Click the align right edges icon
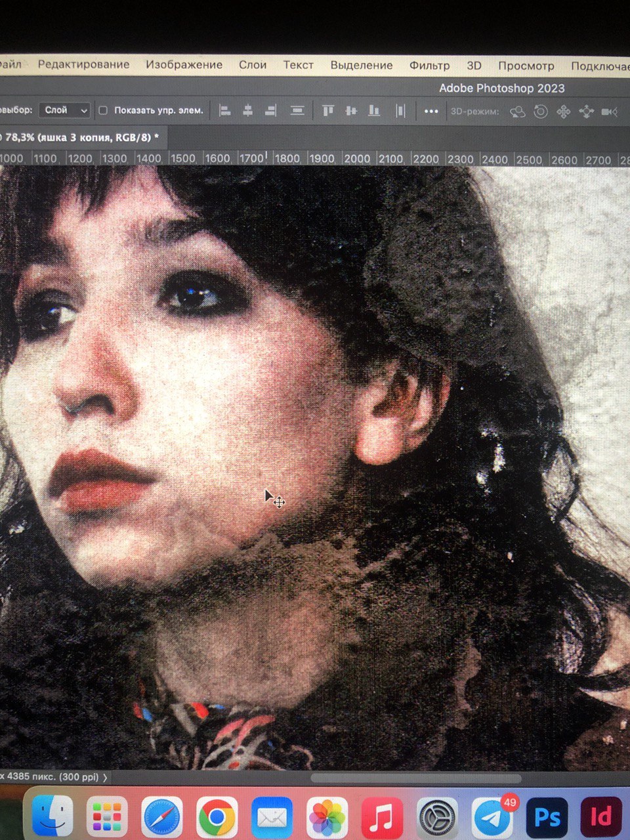 (270, 111)
